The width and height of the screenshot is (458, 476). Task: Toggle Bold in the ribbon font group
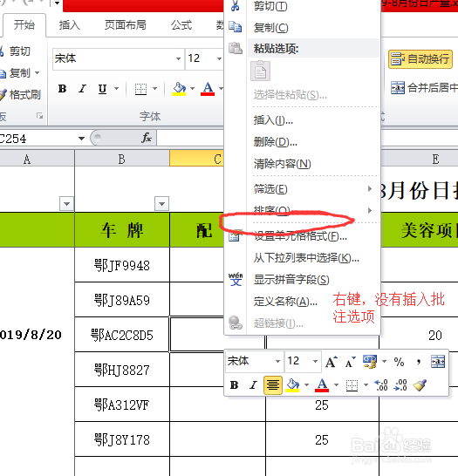click(63, 89)
